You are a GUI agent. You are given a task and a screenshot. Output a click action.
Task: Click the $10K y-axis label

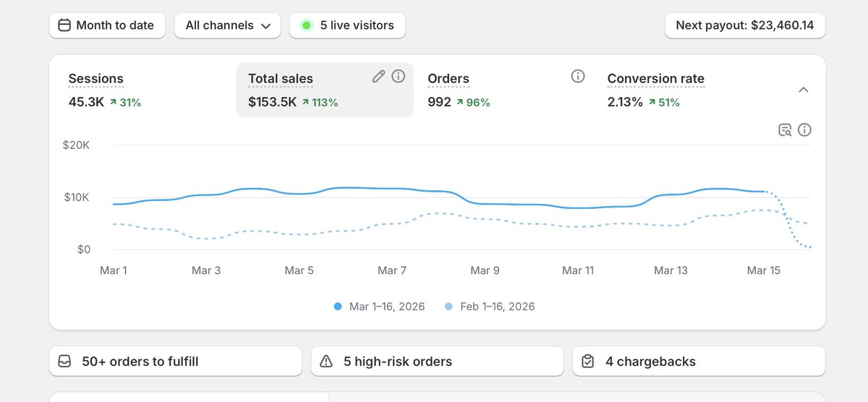pos(76,197)
